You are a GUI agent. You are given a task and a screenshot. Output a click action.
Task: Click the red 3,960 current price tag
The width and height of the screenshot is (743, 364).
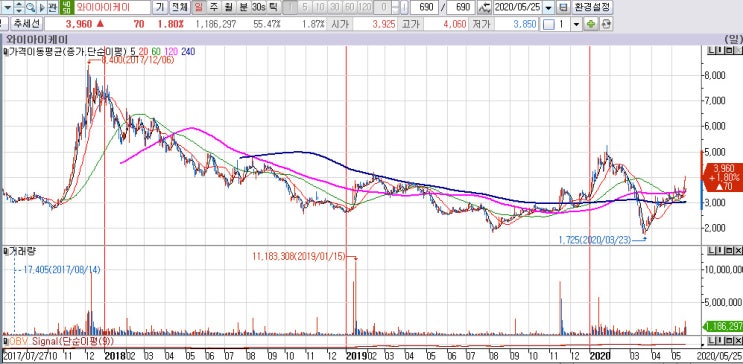(x=723, y=177)
